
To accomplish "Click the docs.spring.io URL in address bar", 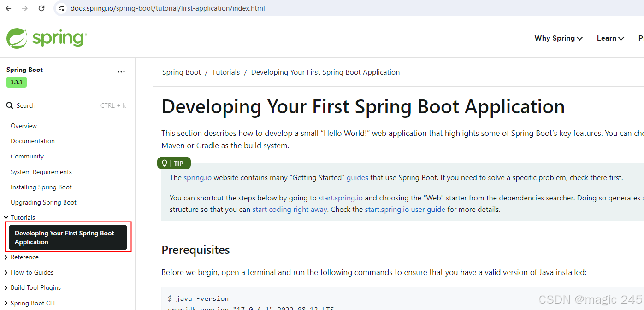I will tap(167, 8).
